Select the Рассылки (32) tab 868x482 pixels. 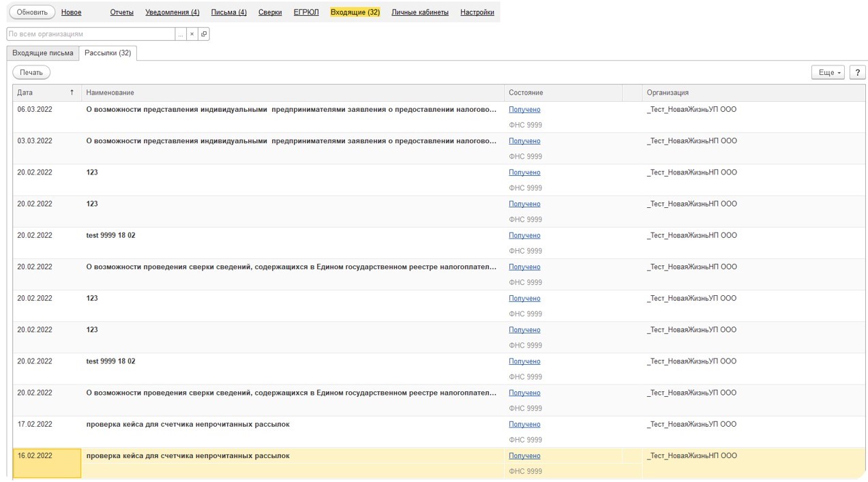[x=108, y=53]
